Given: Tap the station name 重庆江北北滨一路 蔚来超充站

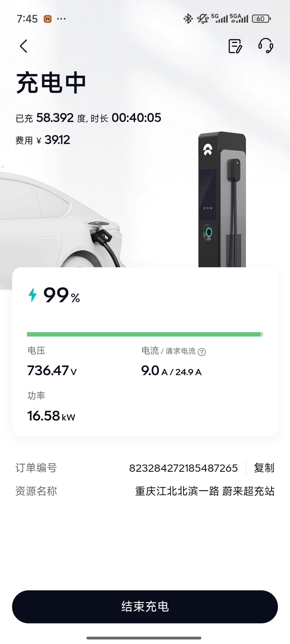Looking at the screenshot, I should point(205,491).
